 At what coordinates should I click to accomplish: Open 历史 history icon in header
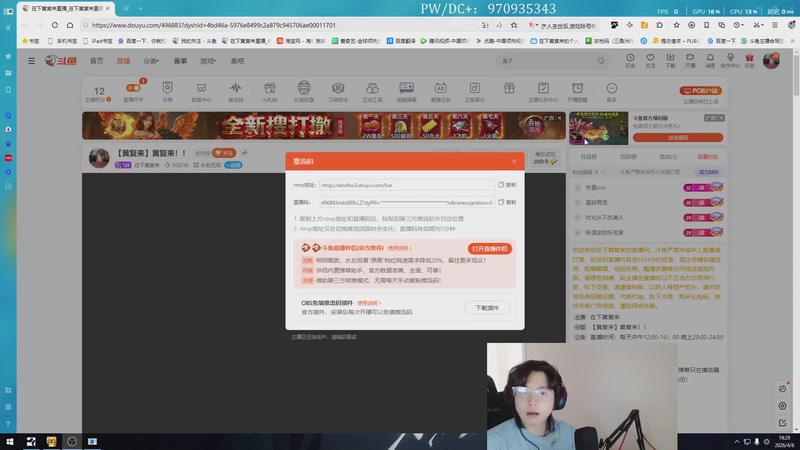[630, 60]
